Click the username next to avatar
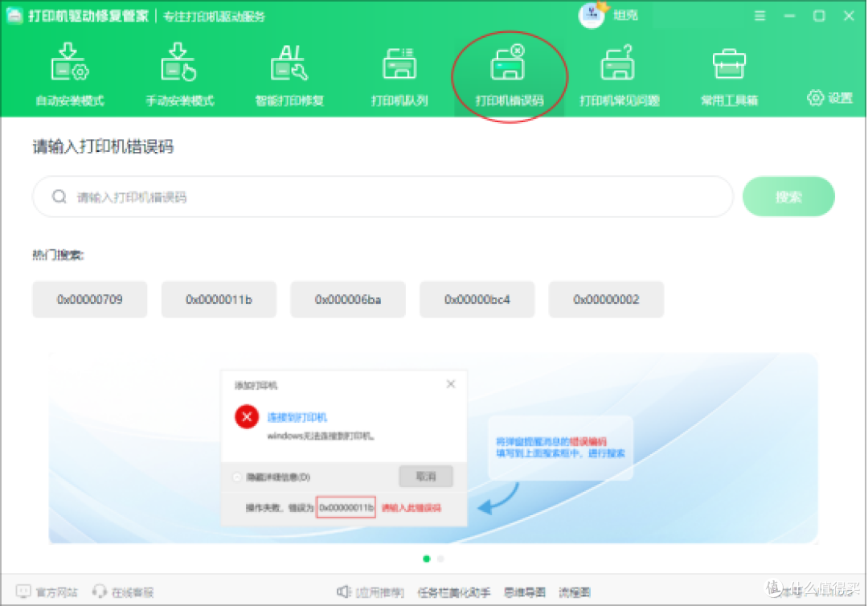The image size is (868, 606). coord(625,15)
